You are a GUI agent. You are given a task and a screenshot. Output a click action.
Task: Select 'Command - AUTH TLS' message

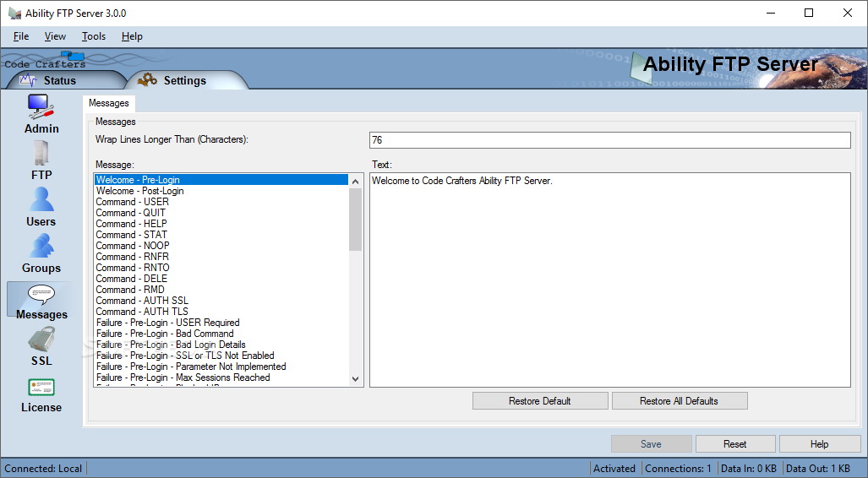point(221,312)
